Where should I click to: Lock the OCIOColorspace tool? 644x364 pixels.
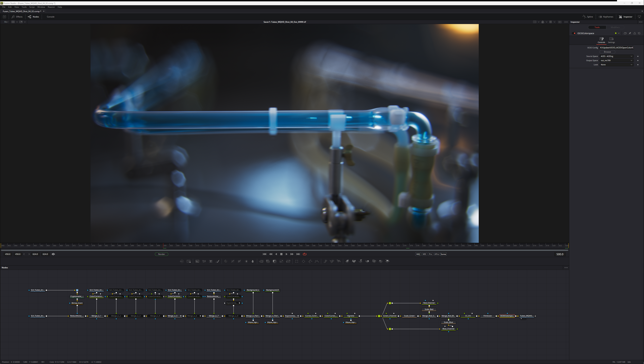pos(634,33)
